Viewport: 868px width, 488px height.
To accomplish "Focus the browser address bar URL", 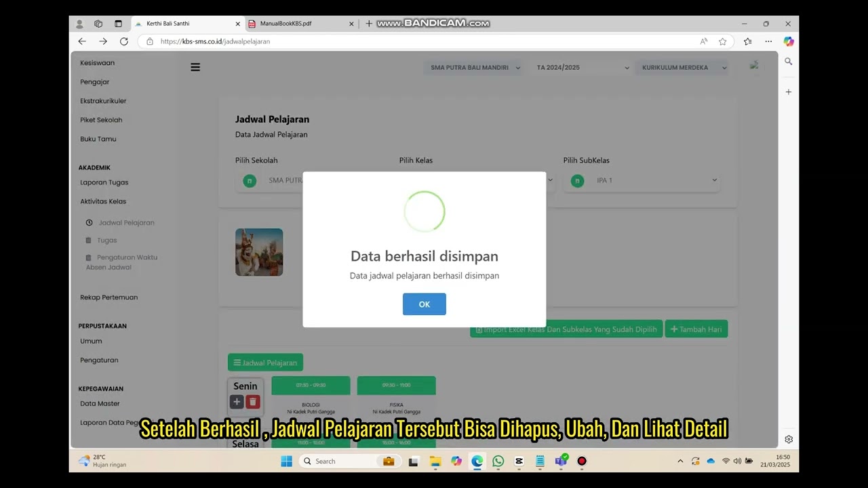I will [x=216, y=41].
